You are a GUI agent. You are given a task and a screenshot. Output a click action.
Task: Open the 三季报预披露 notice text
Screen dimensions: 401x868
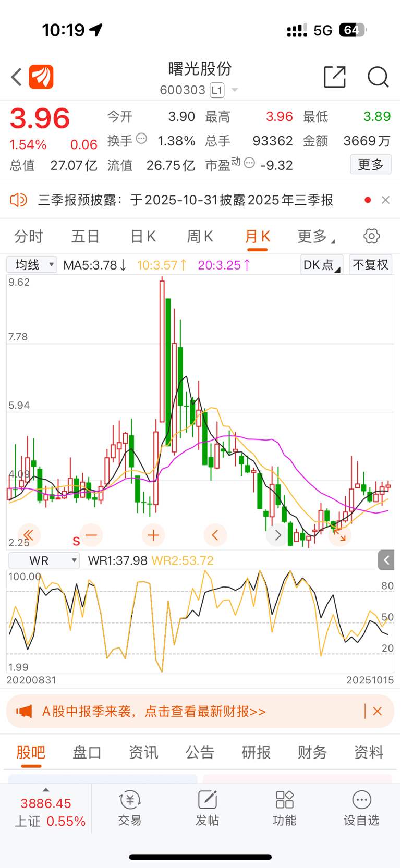pos(185,200)
